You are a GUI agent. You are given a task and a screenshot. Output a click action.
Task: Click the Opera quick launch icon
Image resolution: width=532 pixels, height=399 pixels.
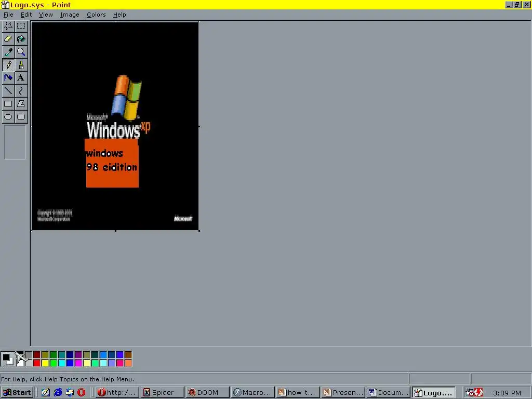click(82, 393)
